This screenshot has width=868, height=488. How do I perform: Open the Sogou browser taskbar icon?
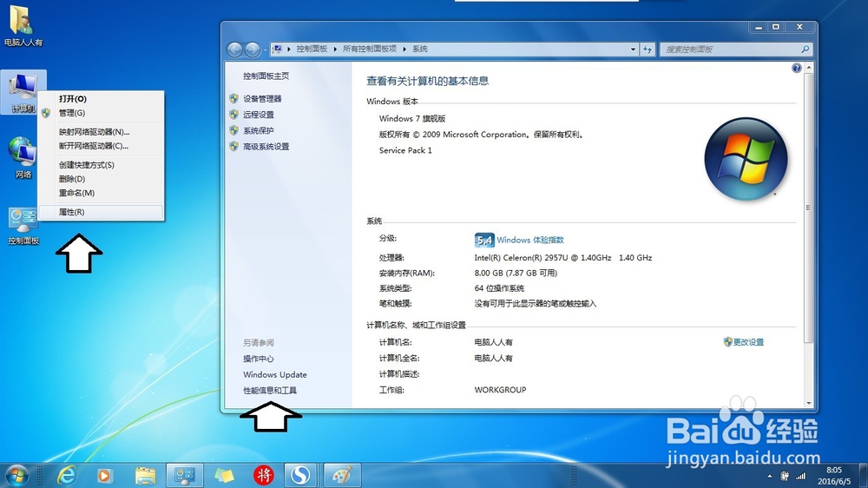(x=300, y=475)
